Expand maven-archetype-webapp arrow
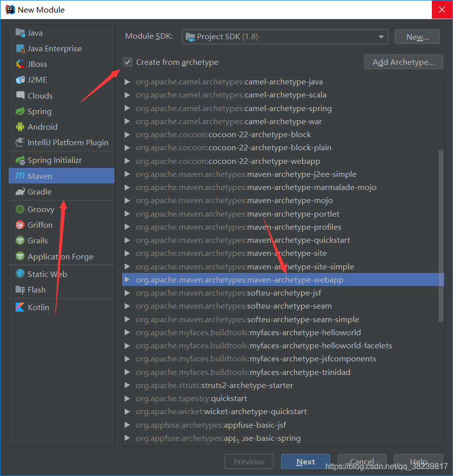This screenshot has height=476, width=453. (x=128, y=279)
